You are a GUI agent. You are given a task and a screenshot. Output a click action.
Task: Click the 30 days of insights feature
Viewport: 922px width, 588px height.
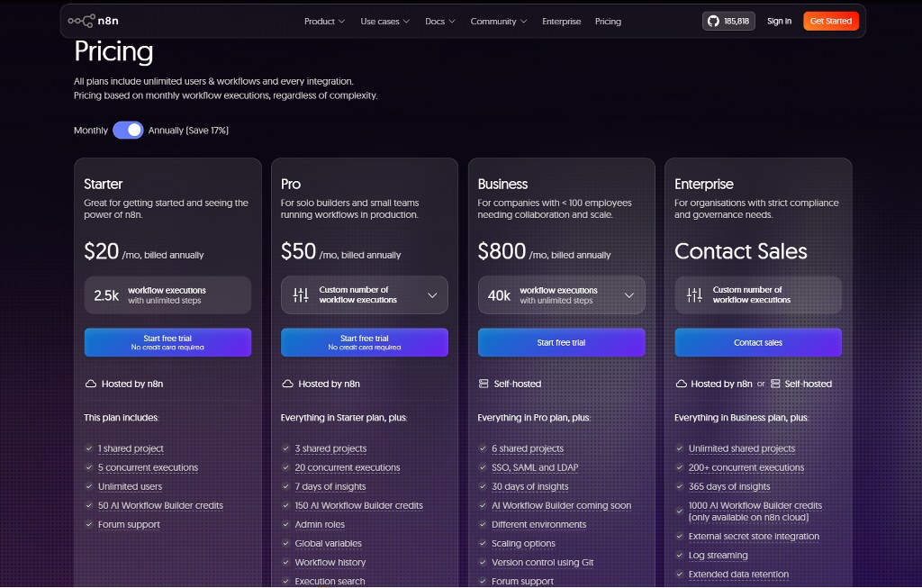coord(530,487)
